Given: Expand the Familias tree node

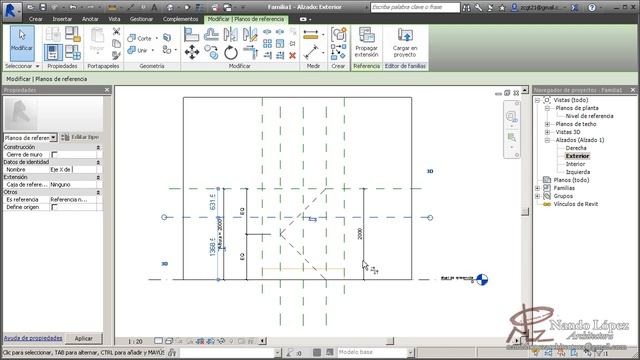Looking at the screenshot, I should click(x=538, y=188).
